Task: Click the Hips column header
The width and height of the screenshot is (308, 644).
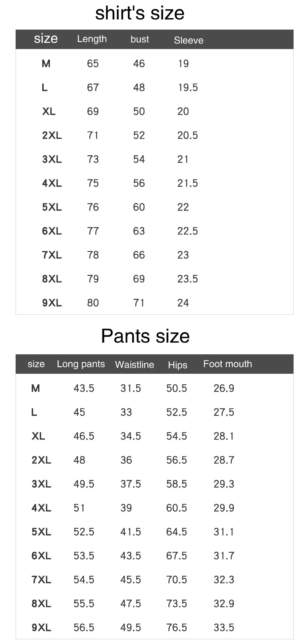Action: click(x=177, y=365)
